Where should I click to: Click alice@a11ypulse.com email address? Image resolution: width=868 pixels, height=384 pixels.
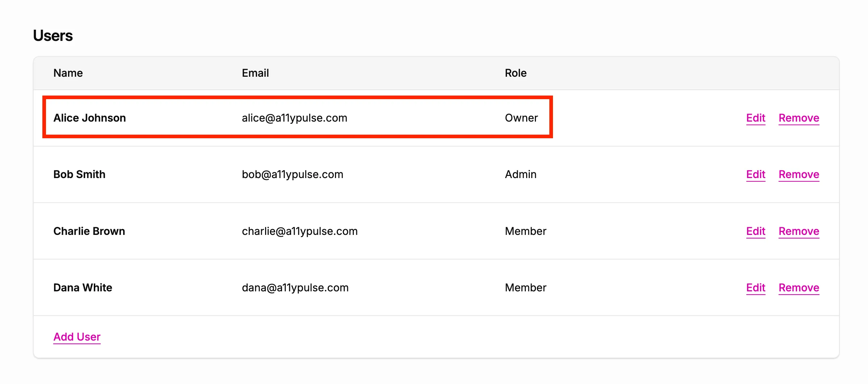(295, 118)
